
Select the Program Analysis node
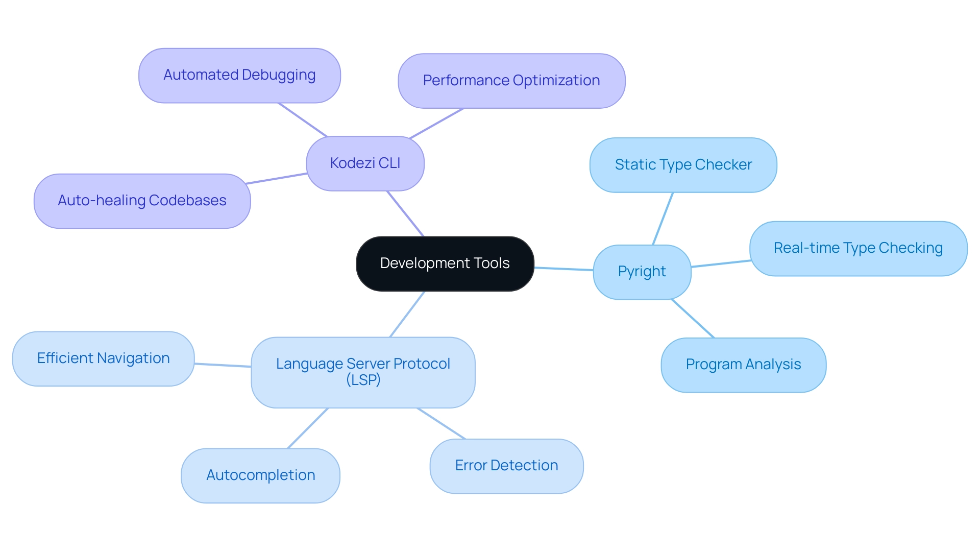point(743,365)
